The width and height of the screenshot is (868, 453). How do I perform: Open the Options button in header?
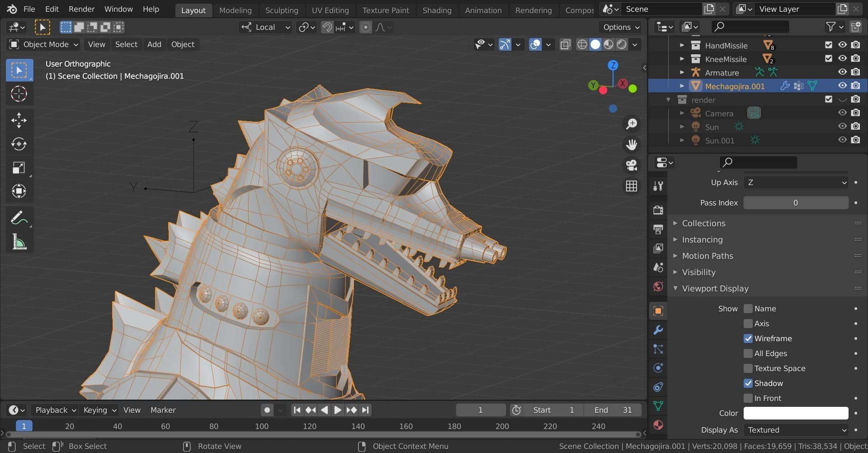621,27
